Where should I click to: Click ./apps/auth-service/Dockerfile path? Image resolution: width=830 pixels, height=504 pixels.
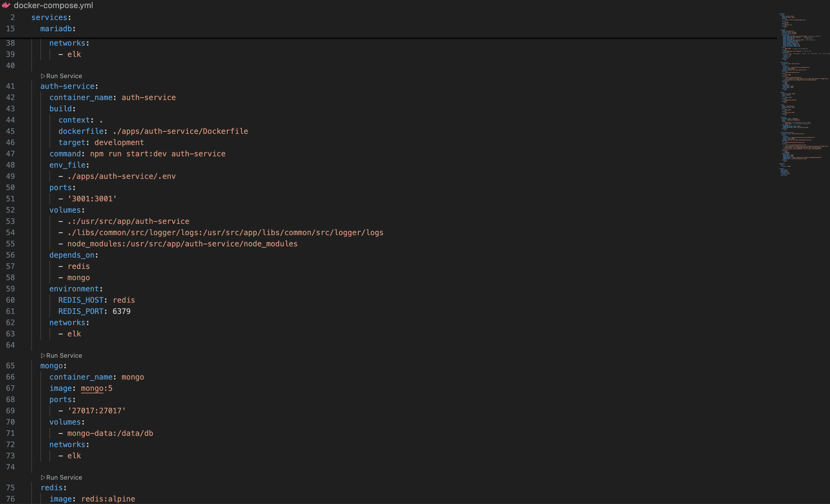click(x=180, y=131)
